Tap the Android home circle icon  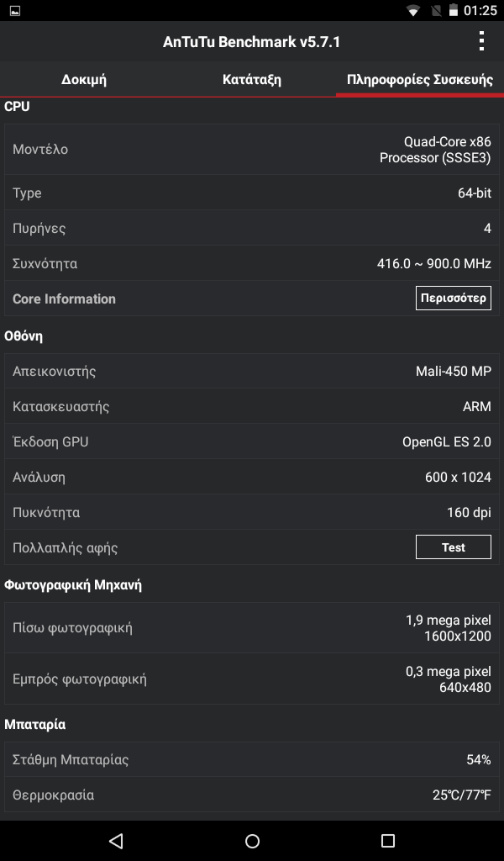[252, 841]
